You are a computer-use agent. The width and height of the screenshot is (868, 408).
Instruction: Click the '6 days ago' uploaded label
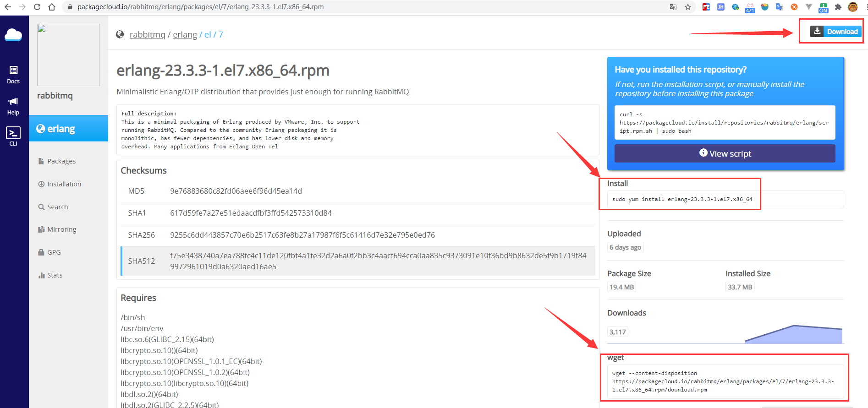pyautogui.click(x=625, y=247)
